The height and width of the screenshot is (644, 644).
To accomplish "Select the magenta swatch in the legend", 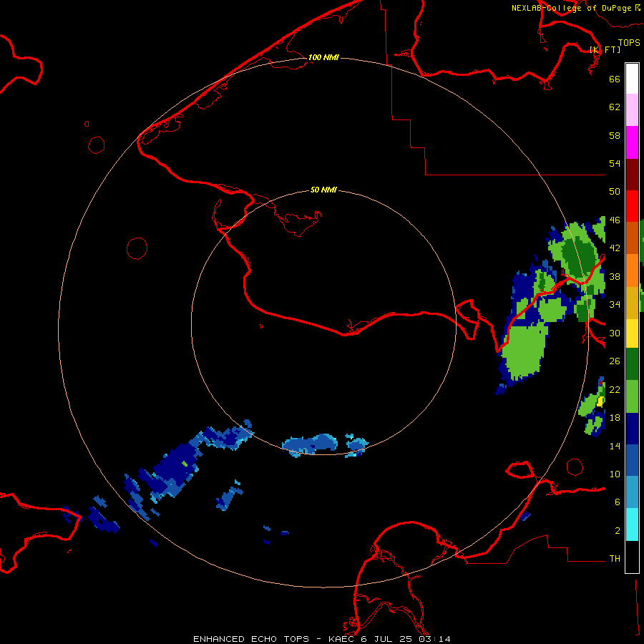I will [x=632, y=142].
